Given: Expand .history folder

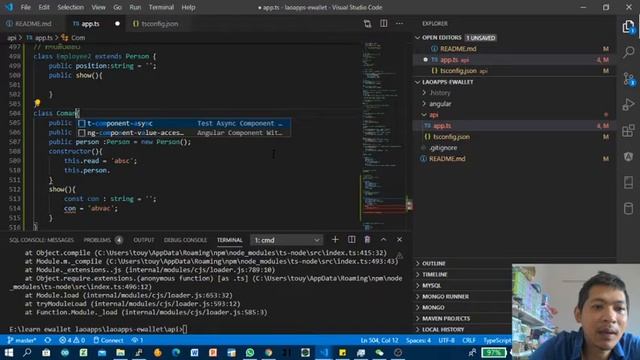Looking at the screenshot, I should coord(439,93).
